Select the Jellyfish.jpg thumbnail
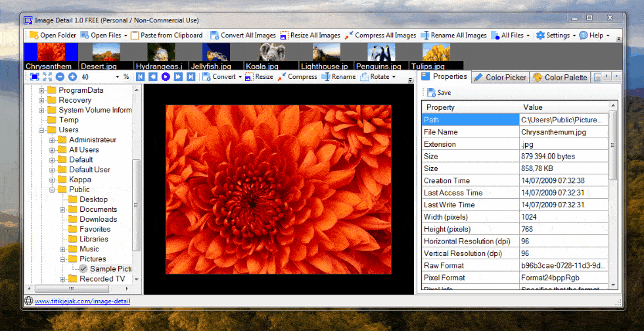644x331 pixels. tap(216, 56)
